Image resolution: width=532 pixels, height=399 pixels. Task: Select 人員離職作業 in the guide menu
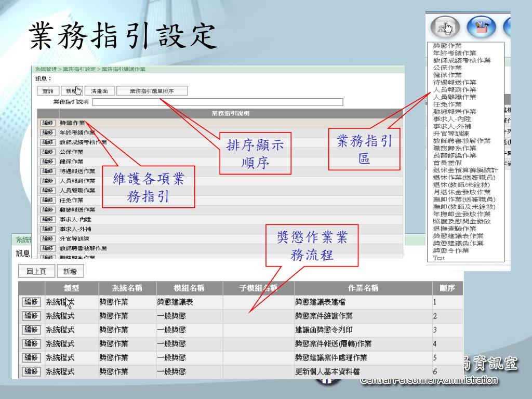[455, 97]
